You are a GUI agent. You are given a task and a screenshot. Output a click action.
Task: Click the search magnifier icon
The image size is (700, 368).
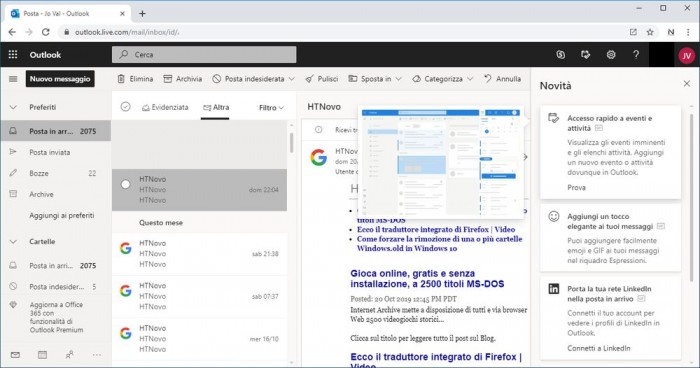pos(124,54)
